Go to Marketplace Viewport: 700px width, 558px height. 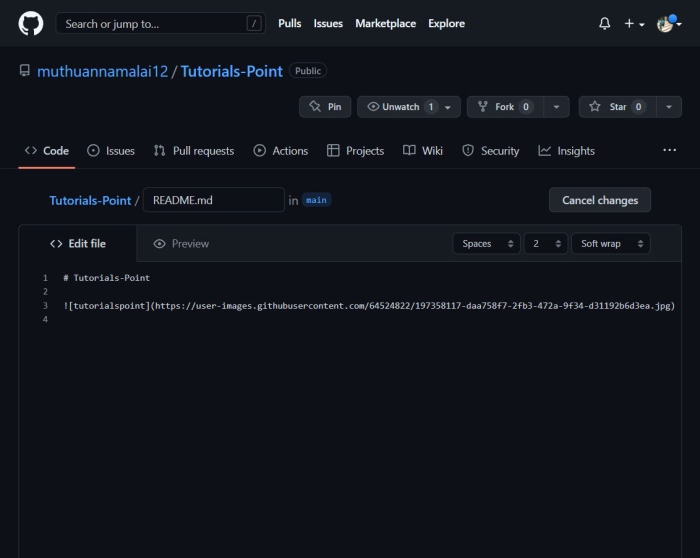point(386,23)
